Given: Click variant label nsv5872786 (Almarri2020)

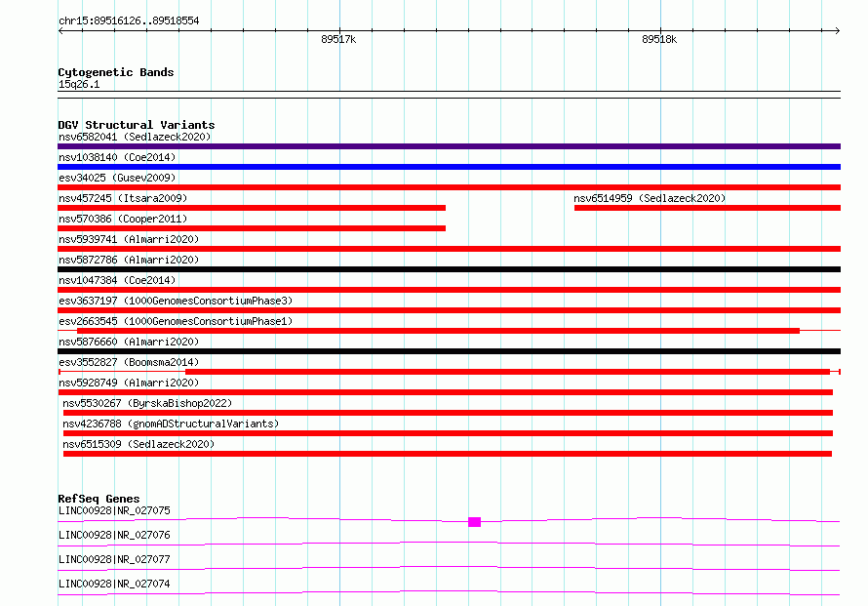Looking at the screenshot, I should 129,260.
